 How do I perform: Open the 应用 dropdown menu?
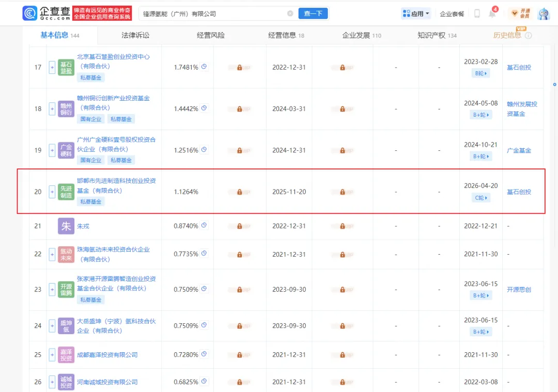415,13
